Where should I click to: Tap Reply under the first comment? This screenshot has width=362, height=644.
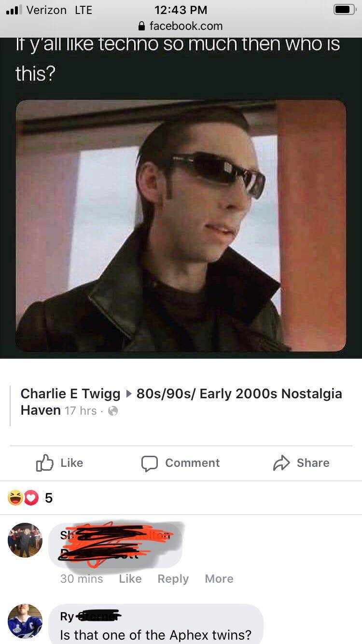tap(173, 579)
